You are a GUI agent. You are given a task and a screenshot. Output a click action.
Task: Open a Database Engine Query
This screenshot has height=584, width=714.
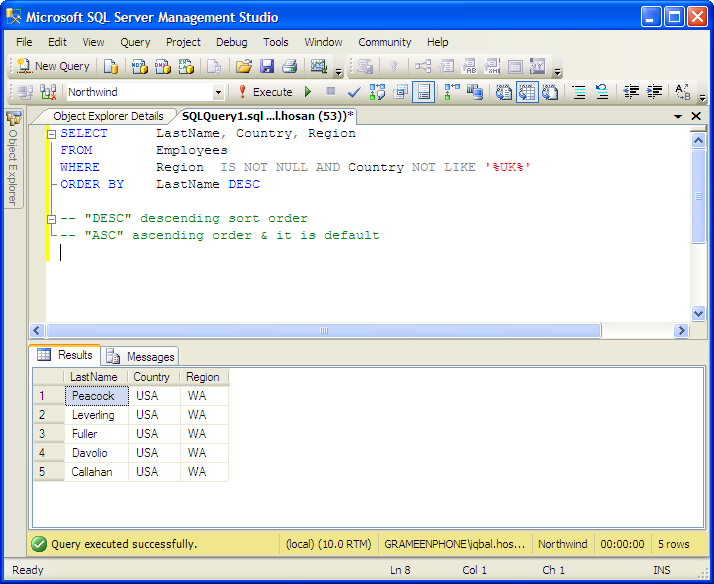click(x=110, y=66)
